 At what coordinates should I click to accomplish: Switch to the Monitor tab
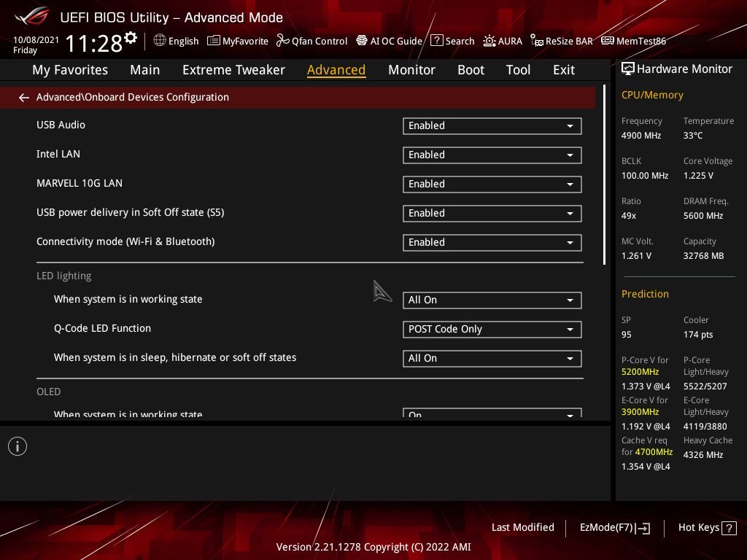pyautogui.click(x=411, y=70)
